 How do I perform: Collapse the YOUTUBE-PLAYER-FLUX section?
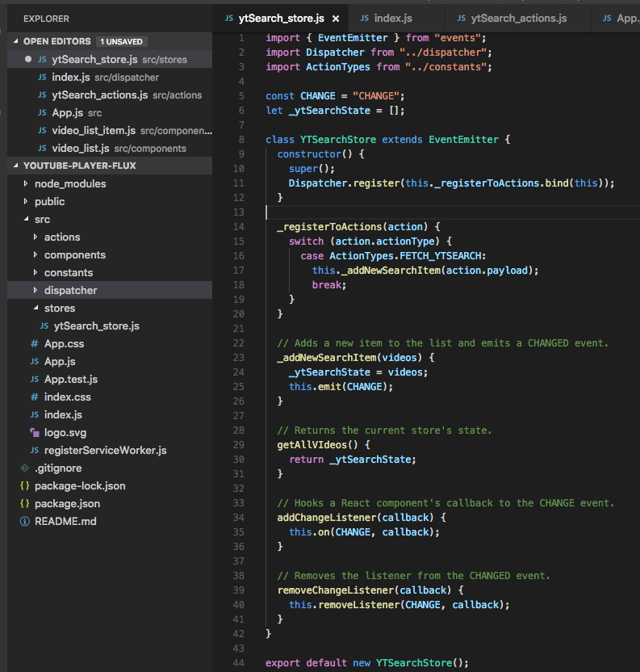(x=16, y=166)
